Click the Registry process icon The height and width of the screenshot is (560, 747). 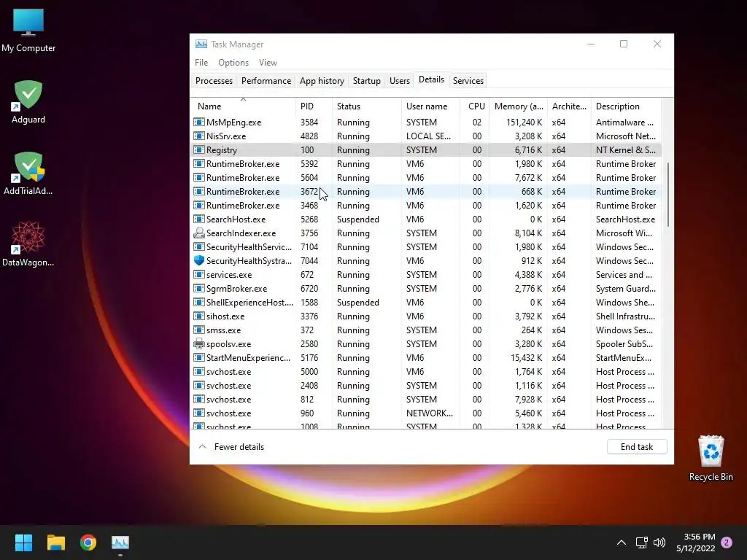tap(198, 149)
